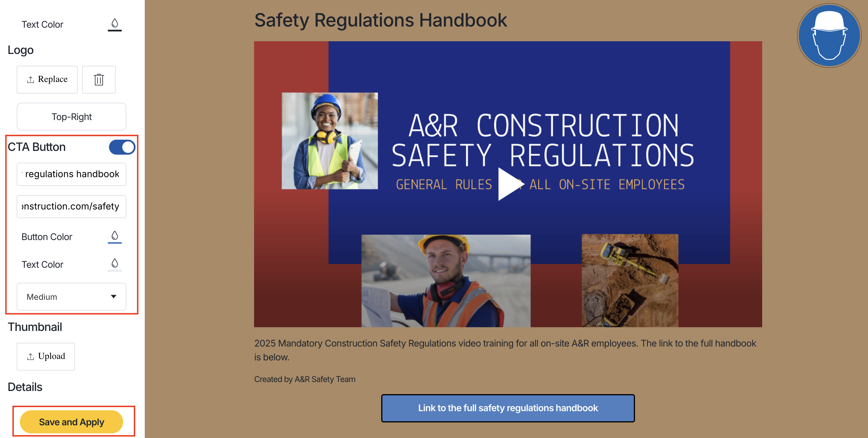This screenshot has height=438, width=868.
Task: Click the trash icon to delete logo
Action: click(99, 80)
